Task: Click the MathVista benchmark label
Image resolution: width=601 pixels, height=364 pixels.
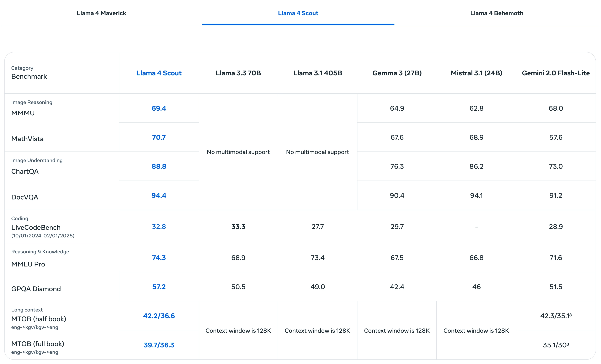Action: coord(27,139)
